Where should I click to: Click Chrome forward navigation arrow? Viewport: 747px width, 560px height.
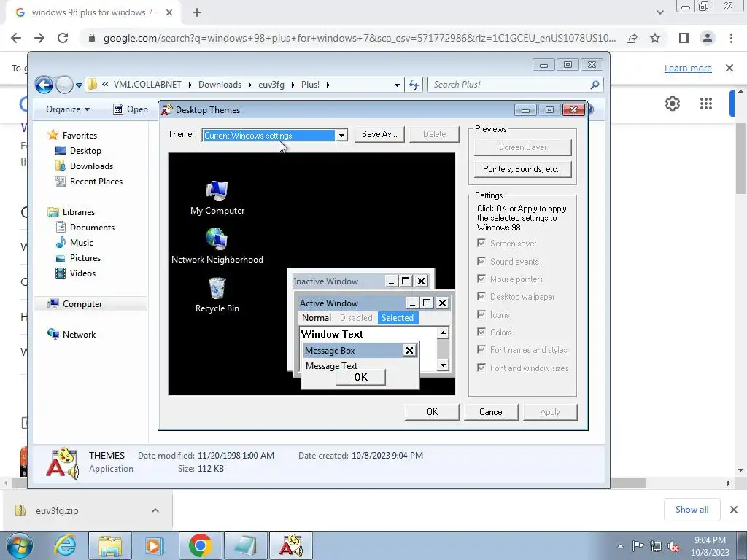39,38
